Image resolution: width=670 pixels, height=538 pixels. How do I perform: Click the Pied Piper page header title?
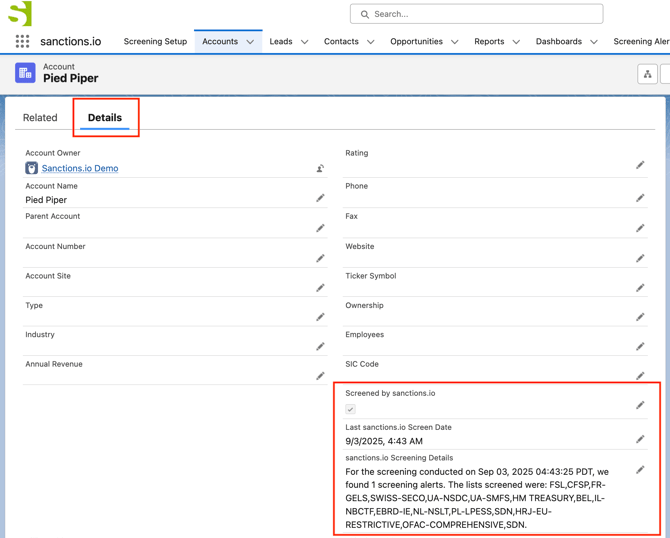(71, 78)
